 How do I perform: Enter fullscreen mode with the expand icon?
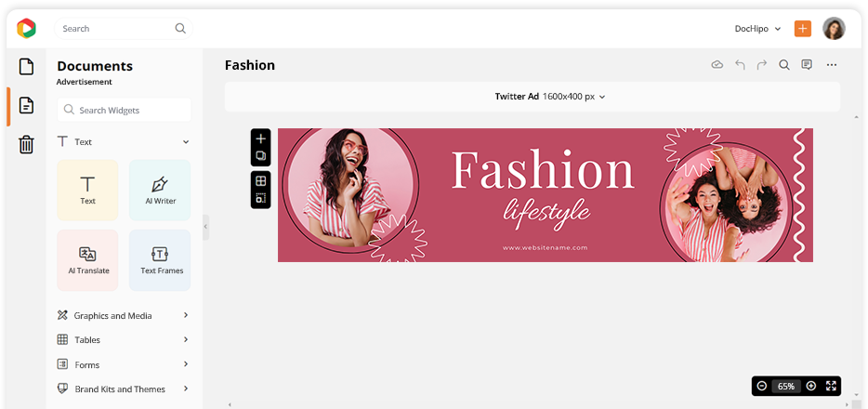click(x=830, y=386)
